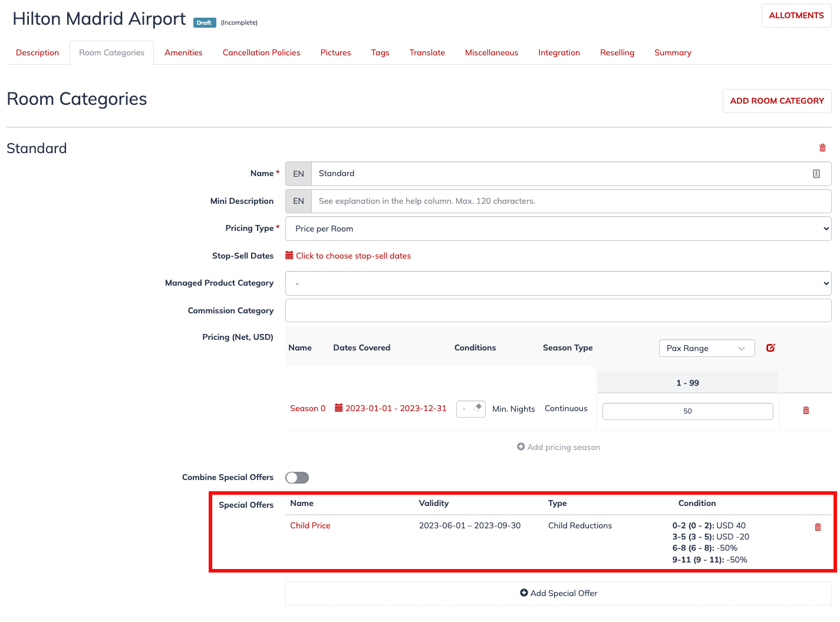The image size is (840, 622).
Task: Go to the Amenities tab
Action: click(183, 52)
